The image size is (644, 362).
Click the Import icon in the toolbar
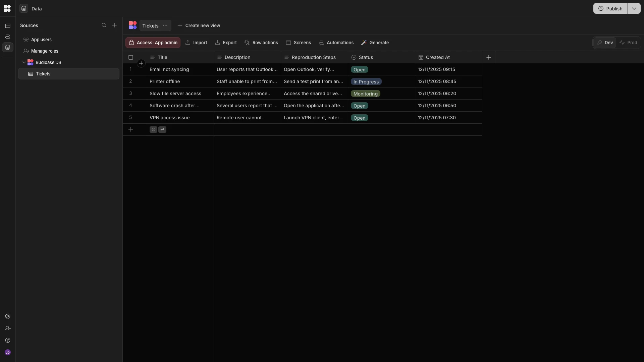click(x=189, y=43)
